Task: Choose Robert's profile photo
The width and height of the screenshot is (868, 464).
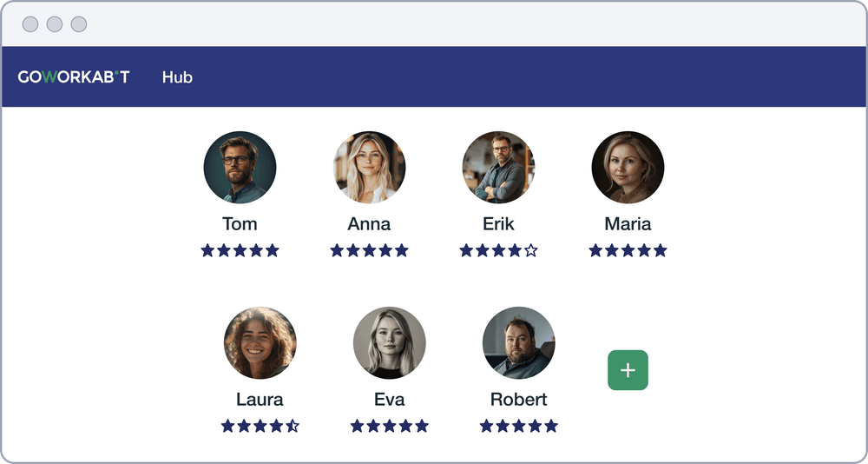Action: (x=518, y=342)
